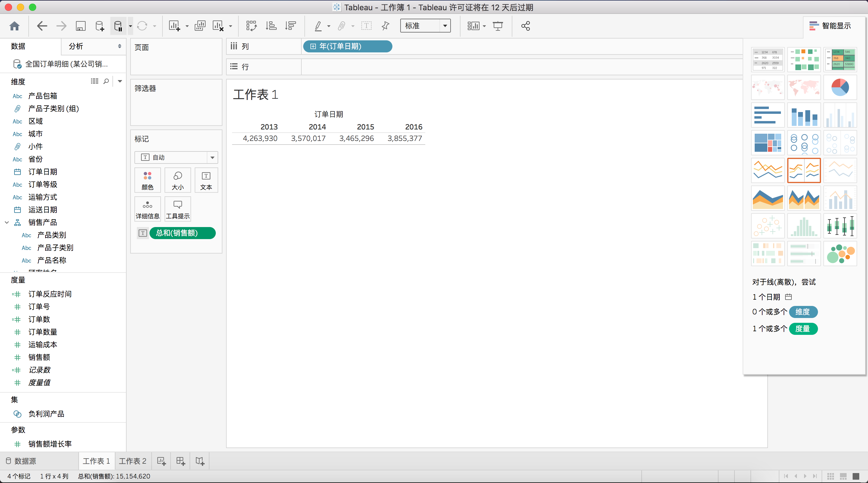
Task: Choose the continuous area chart in Show Me
Action: [x=768, y=198]
